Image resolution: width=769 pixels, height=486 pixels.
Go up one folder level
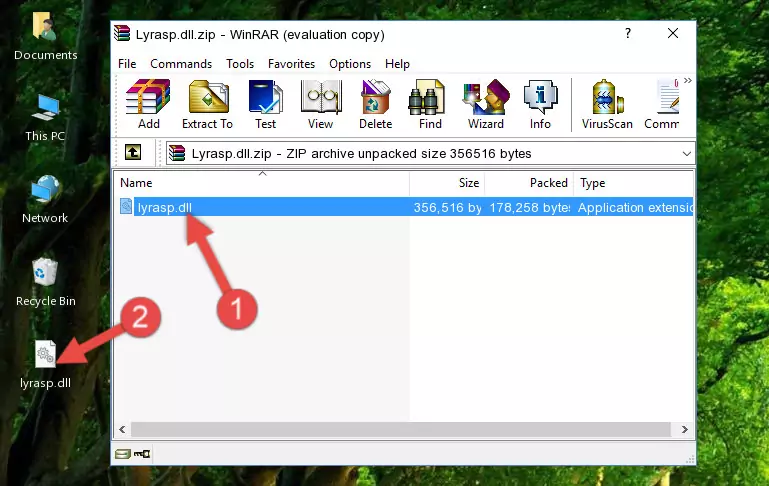pyautogui.click(x=133, y=153)
